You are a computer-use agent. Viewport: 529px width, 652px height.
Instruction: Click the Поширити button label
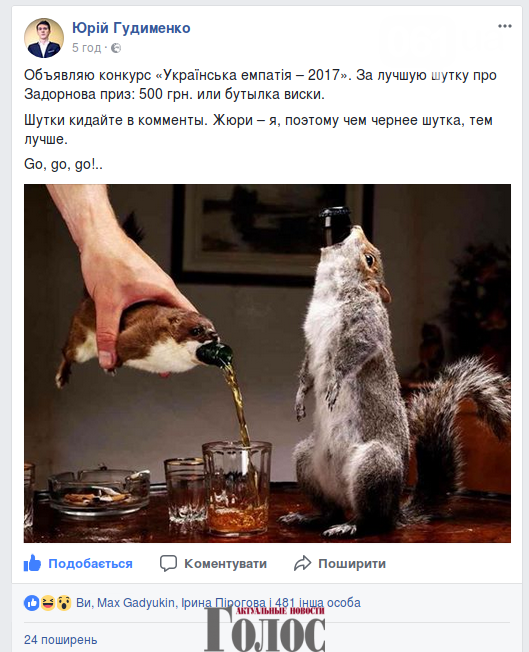click(352, 564)
